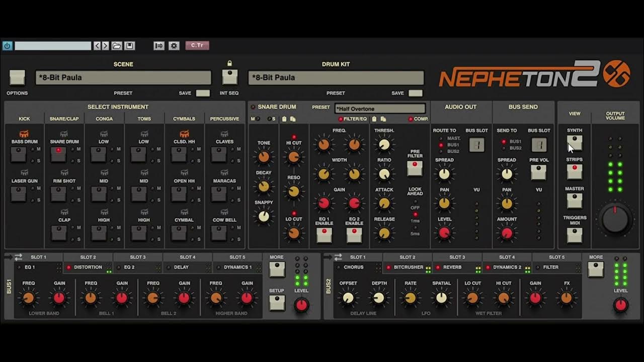Toggle the EQ 1 ENABLE button
Screen dimensions: 644x362
click(324, 235)
